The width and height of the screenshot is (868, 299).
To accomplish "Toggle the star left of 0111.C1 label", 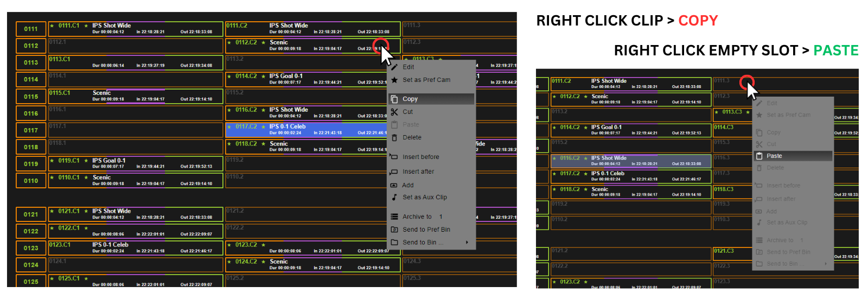I will click(x=52, y=26).
